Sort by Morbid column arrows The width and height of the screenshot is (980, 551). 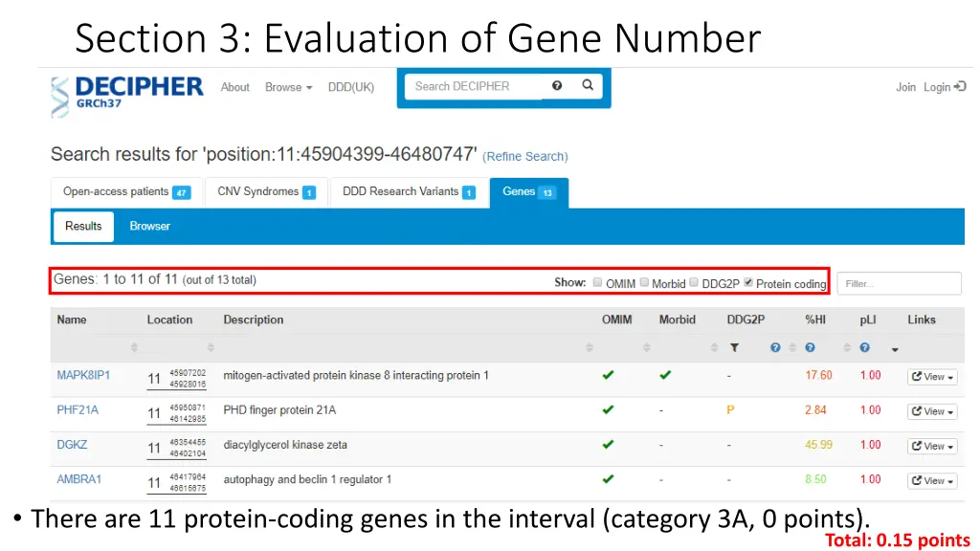pyautogui.click(x=714, y=347)
